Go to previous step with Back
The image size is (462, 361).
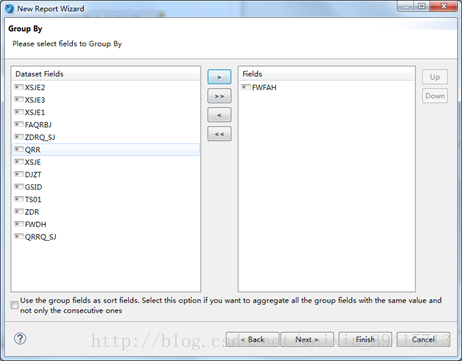pyautogui.click(x=252, y=339)
